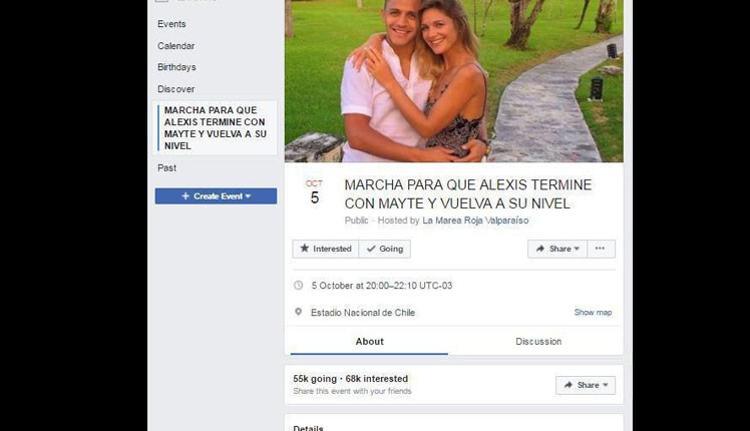
Task: Open the three-dots more options button
Action: click(x=600, y=249)
